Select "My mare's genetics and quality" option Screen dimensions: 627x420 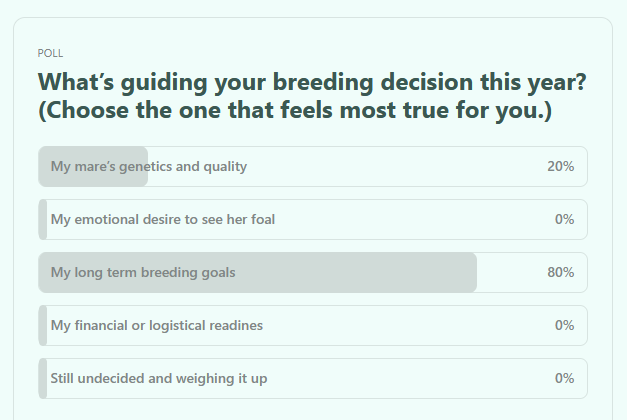pos(148,166)
